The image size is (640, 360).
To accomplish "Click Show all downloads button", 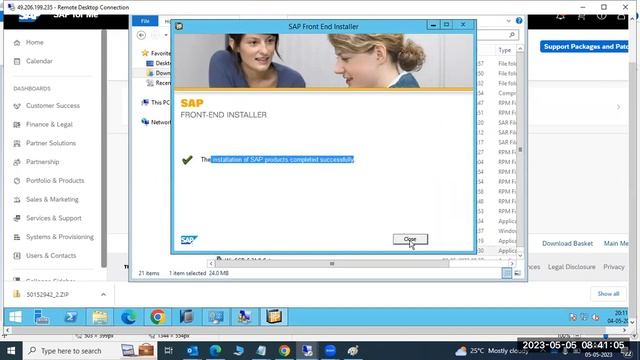I will (x=608, y=294).
